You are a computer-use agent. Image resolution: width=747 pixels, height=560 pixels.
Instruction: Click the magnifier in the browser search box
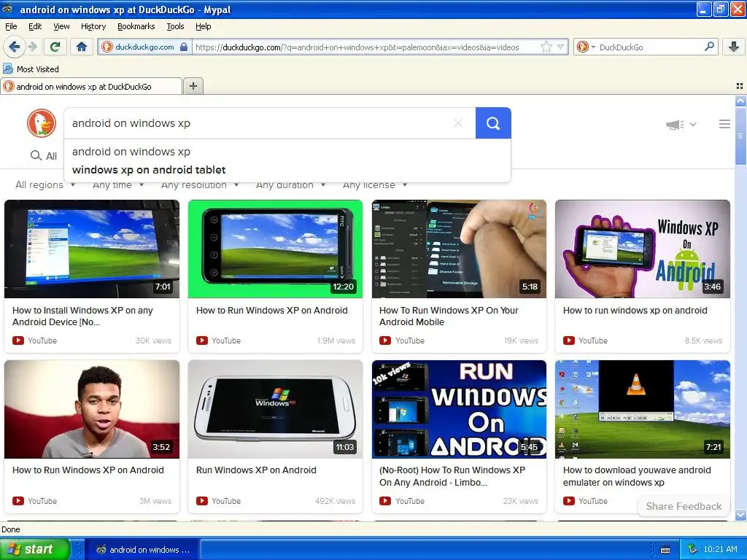709,47
